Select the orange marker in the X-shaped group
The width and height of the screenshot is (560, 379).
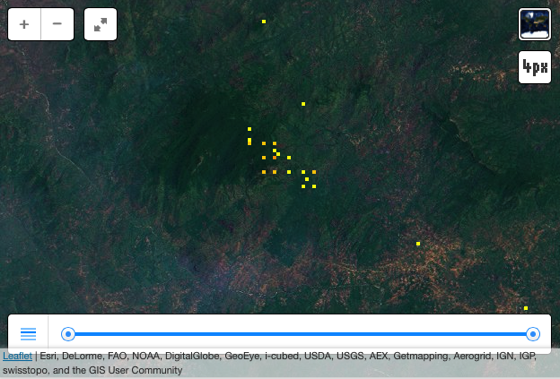pos(314,172)
